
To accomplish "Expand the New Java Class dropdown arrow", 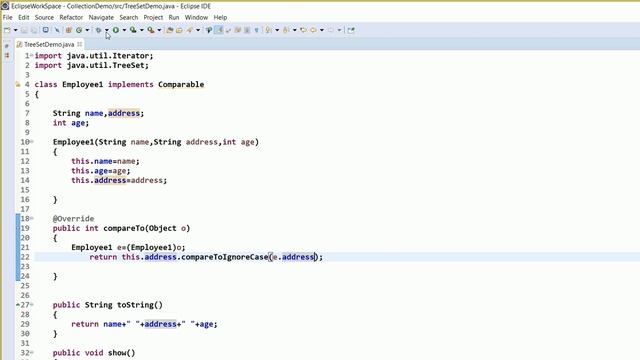I will [87, 30].
